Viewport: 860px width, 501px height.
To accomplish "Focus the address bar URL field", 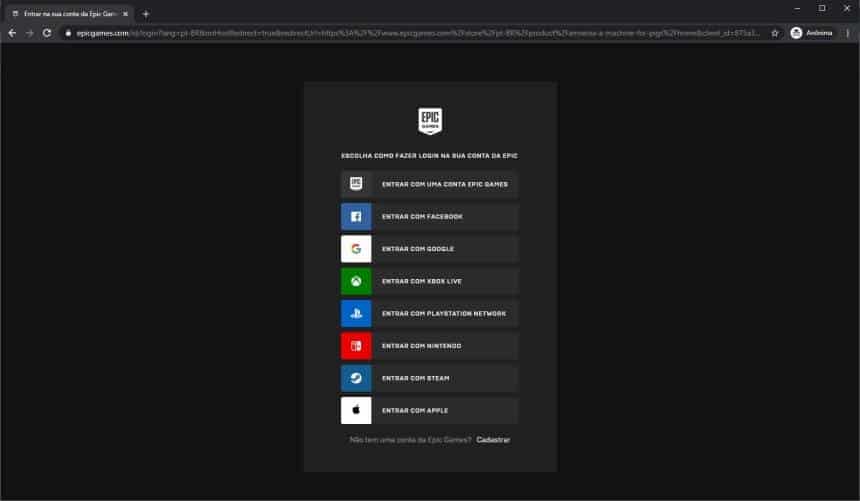I will coord(417,33).
